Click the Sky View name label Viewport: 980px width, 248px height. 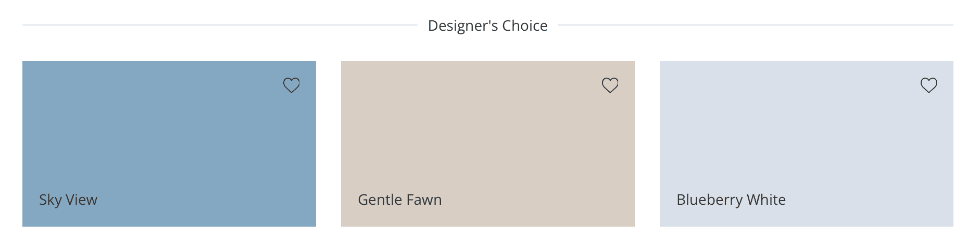(x=68, y=200)
